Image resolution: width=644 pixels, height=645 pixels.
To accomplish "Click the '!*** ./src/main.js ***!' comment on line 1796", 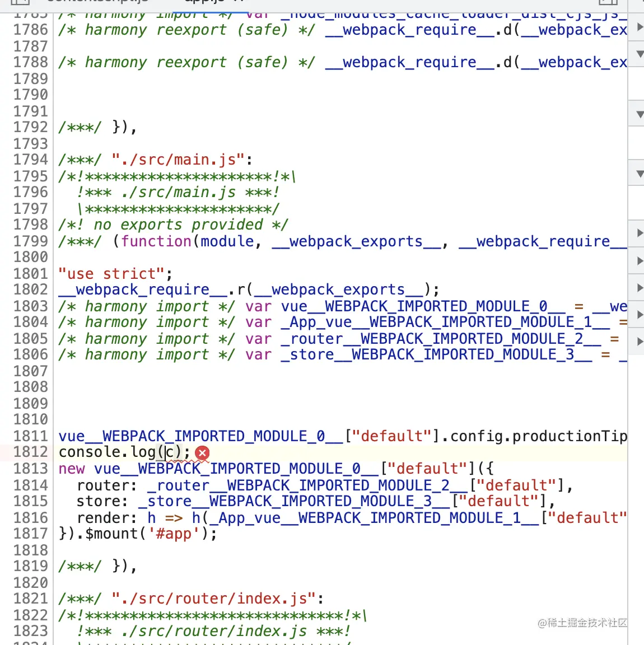I will pyautogui.click(x=178, y=192).
